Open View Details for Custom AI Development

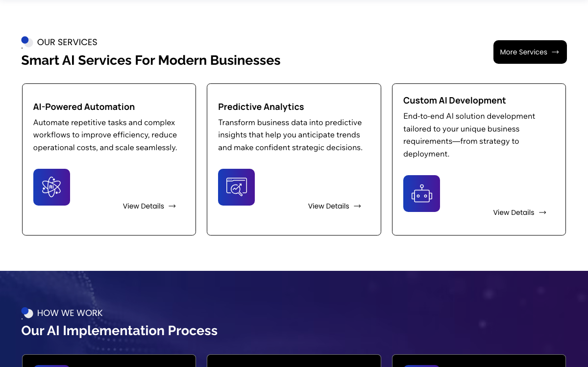519,212
